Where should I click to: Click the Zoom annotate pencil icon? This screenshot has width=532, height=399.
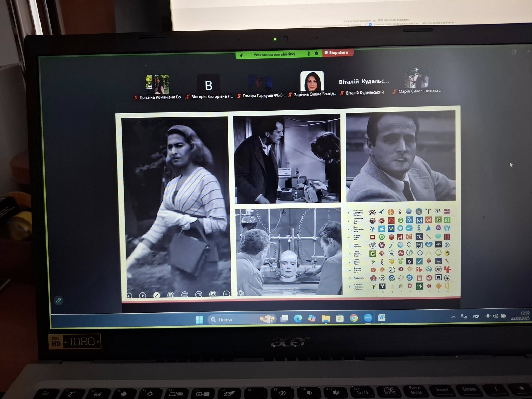58,301
